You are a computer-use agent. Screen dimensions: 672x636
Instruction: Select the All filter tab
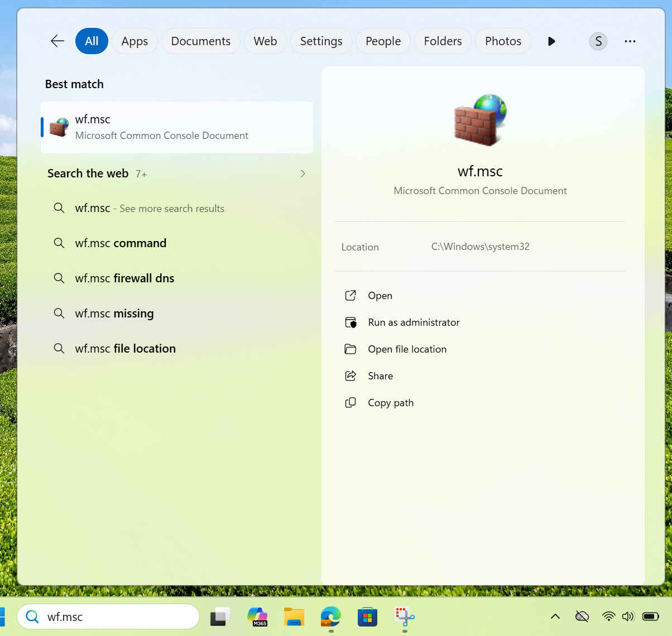[x=92, y=41]
